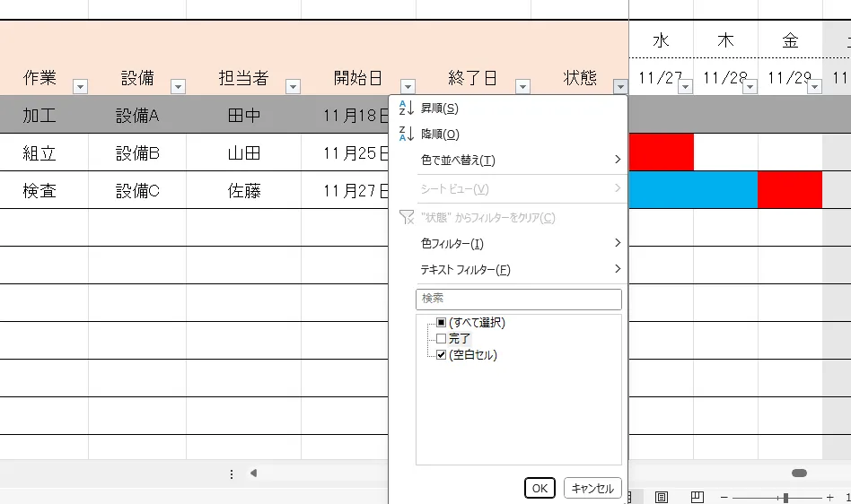This screenshot has height=504, width=851.
Task: Select the 設備A cell
Action: point(137,115)
